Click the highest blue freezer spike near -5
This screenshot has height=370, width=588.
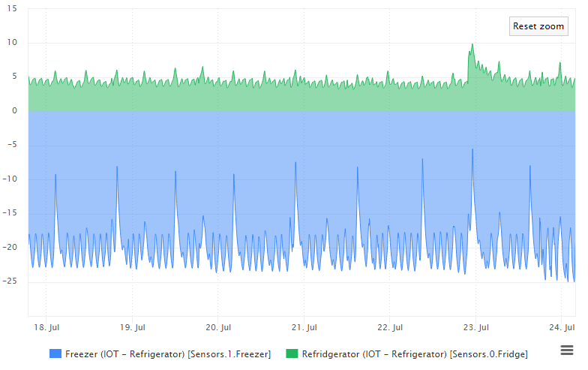[x=472, y=149]
